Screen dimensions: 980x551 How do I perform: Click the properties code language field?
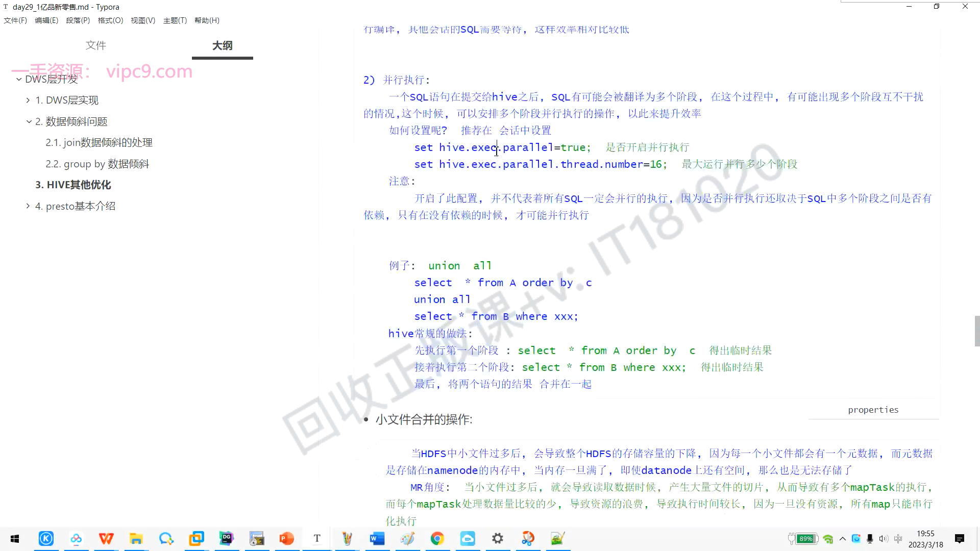pyautogui.click(x=873, y=410)
